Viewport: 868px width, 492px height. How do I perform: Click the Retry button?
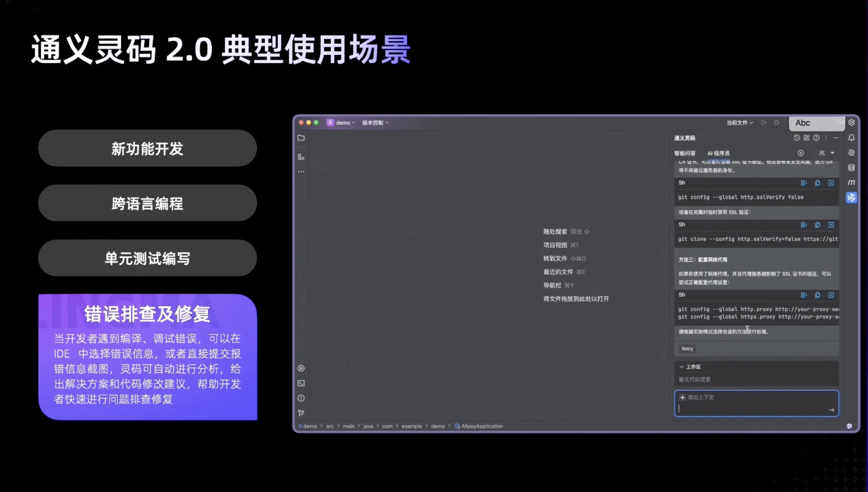pyautogui.click(x=687, y=349)
